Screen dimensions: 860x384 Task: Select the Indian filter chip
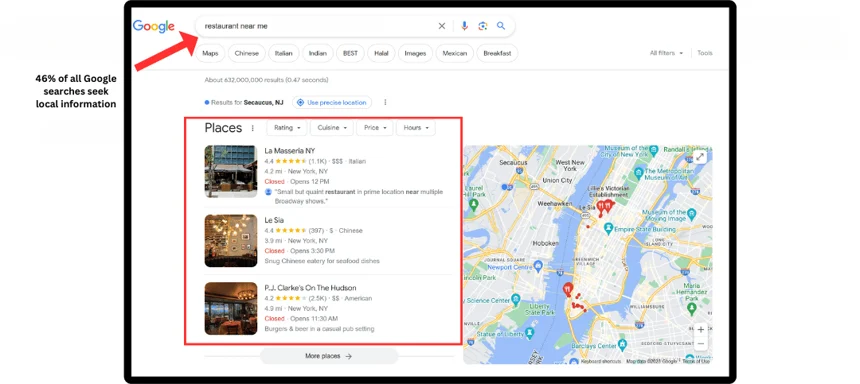(x=318, y=53)
